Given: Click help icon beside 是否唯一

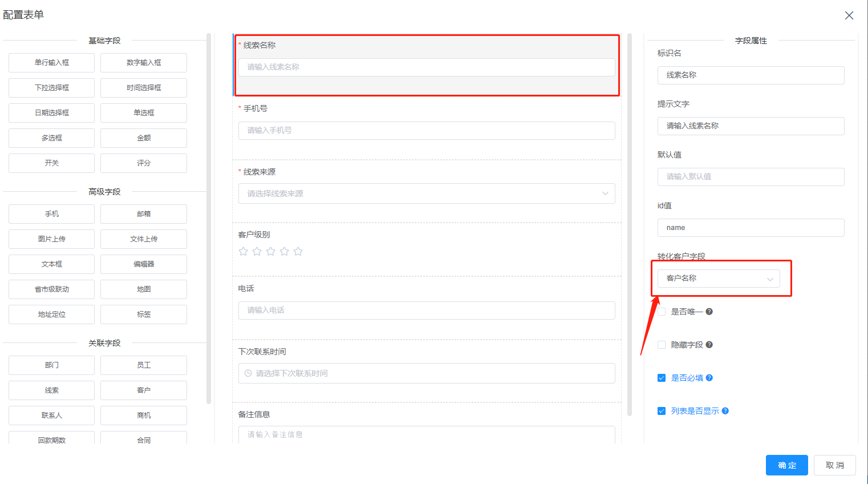Looking at the screenshot, I should pos(709,312).
